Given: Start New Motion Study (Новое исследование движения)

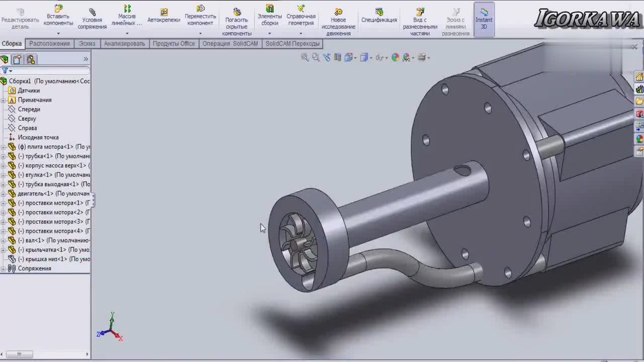Looking at the screenshot, I should (338, 23).
